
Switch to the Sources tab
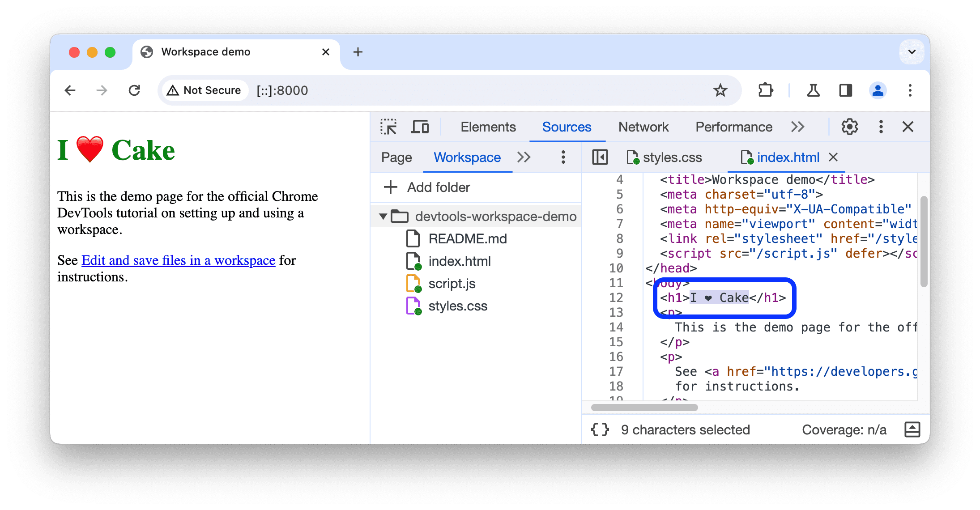click(566, 127)
